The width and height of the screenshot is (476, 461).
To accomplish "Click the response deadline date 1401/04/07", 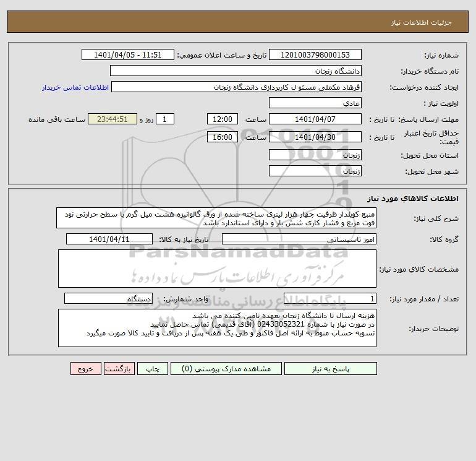I will pos(315,119).
